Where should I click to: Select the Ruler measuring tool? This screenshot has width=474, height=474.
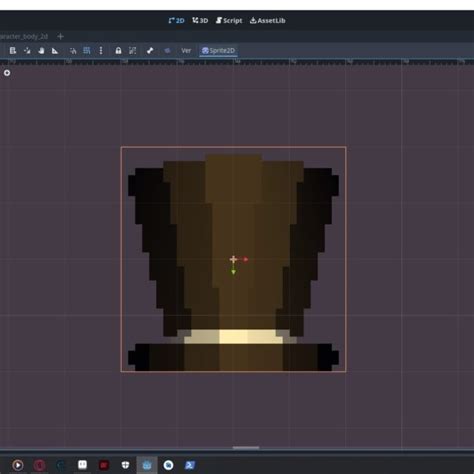tap(55, 51)
